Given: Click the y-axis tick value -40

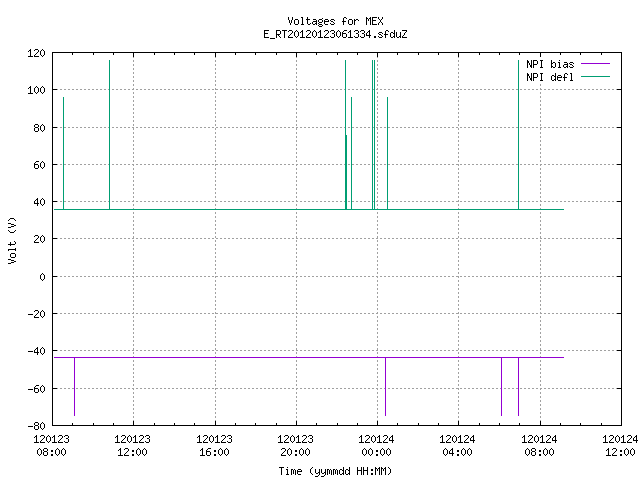Looking at the screenshot, I should (36, 351).
